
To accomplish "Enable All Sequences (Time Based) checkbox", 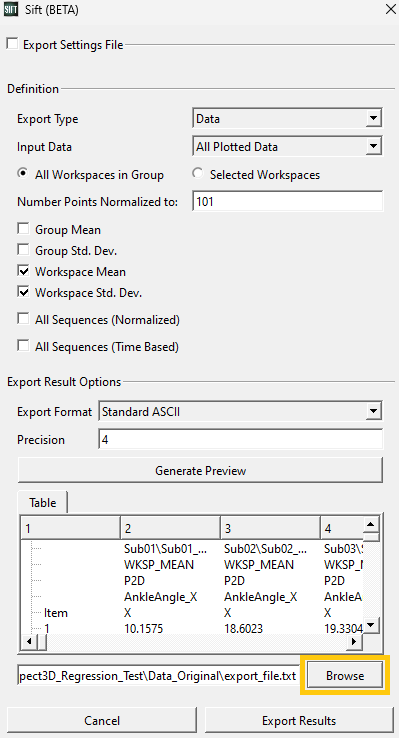I will point(23,346).
